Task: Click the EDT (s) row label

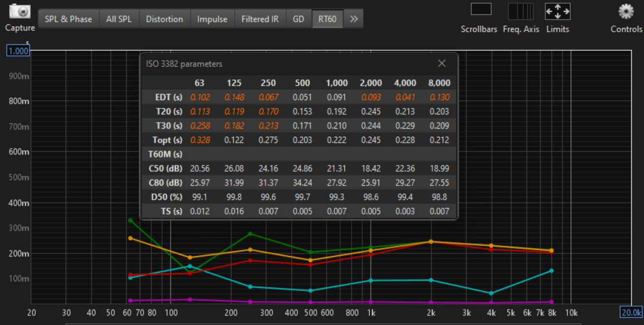Action: click(x=169, y=97)
